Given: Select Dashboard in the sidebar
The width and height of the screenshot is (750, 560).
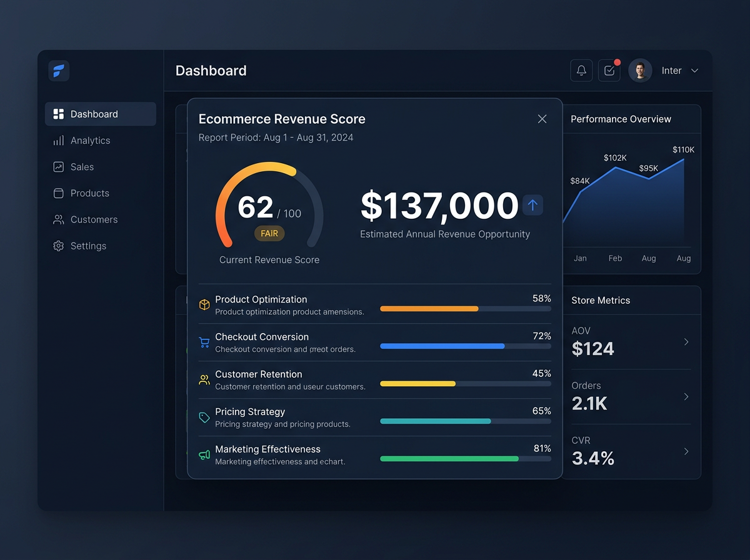Looking at the screenshot, I should click(101, 114).
